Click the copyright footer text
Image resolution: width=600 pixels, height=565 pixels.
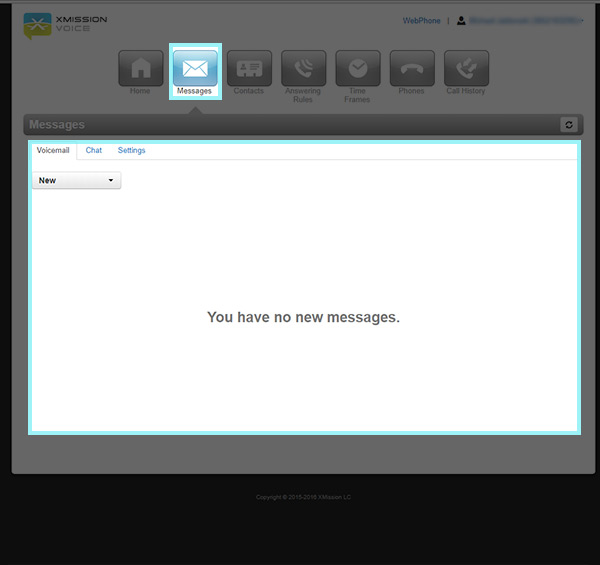(x=303, y=497)
